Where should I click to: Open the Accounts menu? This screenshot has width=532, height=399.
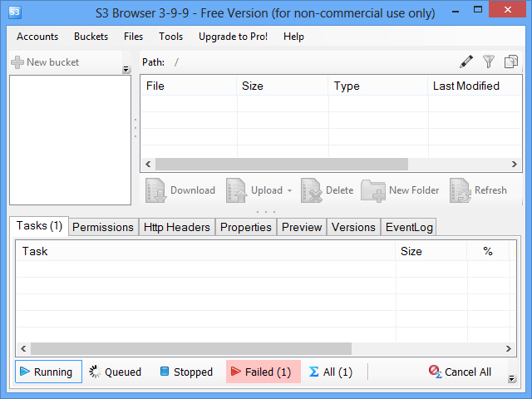pyautogui.click(x=37, y=37)
